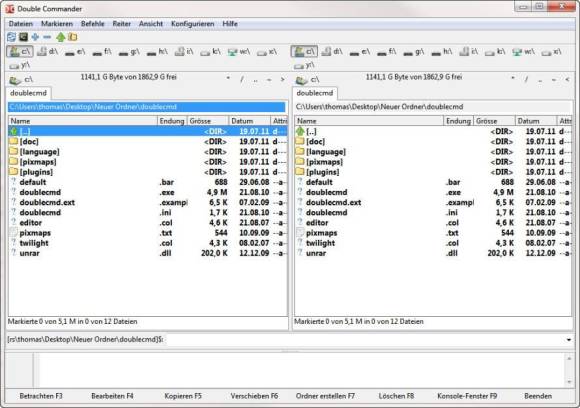Screen dimensions: 580x408
Task: Click Löschen F8 button
Action: tap(396, 396)
